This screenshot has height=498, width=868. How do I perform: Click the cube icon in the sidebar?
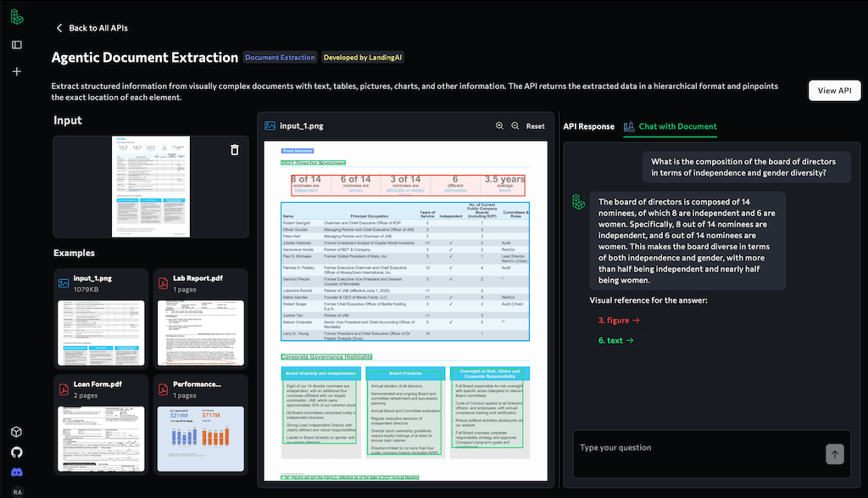[x=17, y=432]
